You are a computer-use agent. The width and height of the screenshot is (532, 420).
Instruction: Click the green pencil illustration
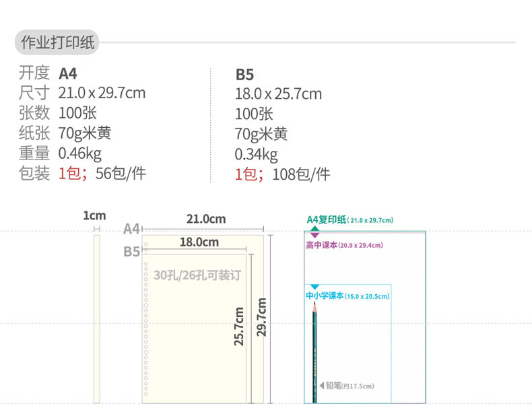coord(314,350)
